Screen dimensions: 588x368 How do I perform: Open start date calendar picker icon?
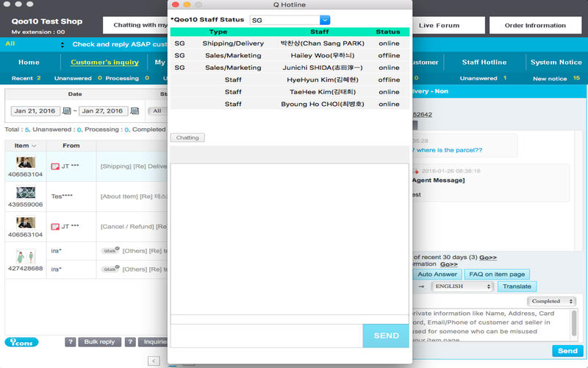tap(67, 111)
